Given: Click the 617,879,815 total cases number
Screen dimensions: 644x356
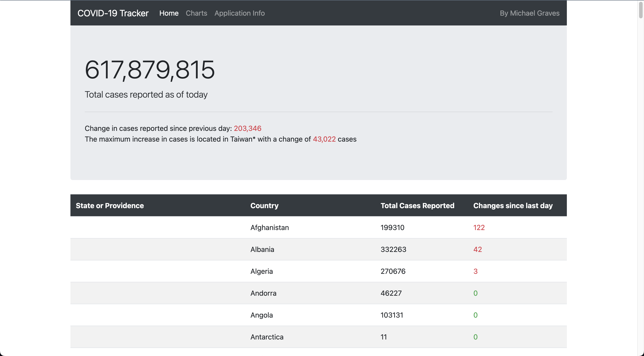Looking at the screenshot, I should [150, 70].
